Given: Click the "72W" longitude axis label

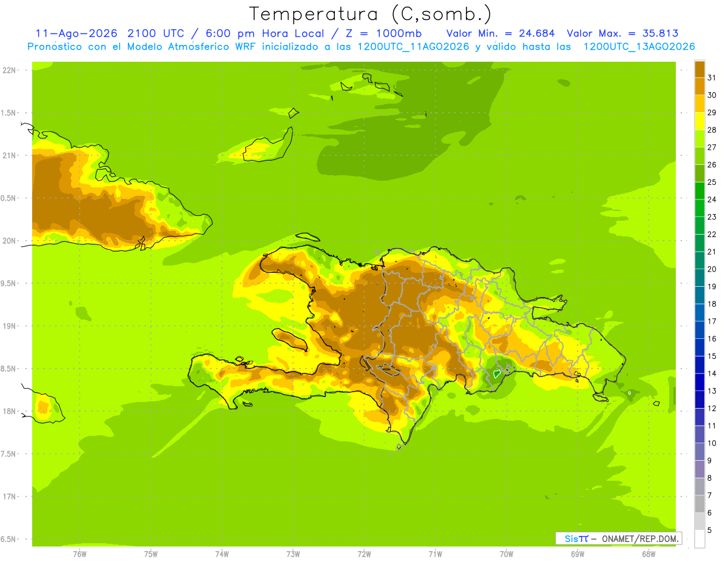Looking at the screenshot, I should (364, 554).
